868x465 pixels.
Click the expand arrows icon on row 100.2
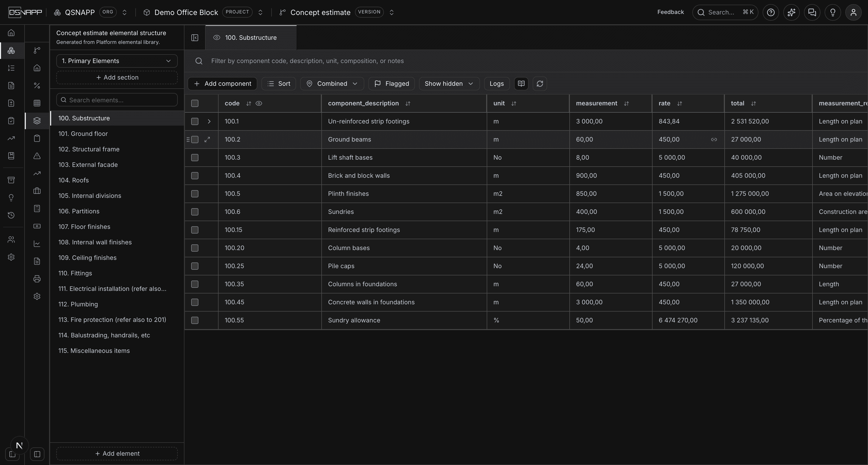click(x=207, y=139)
